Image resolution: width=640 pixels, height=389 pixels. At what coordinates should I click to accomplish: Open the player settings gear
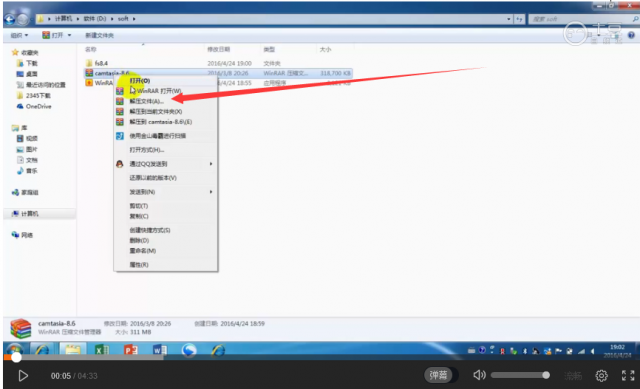click(601, 376)
